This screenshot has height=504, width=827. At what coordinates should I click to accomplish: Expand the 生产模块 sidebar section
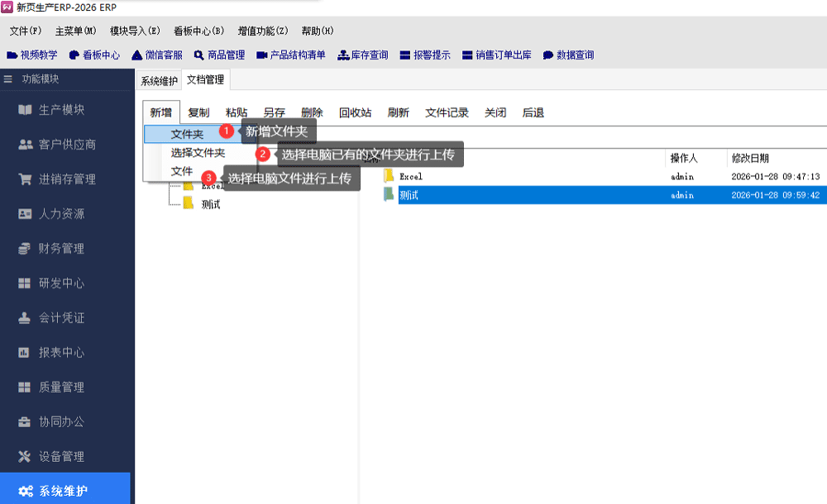pyautogui.click(x=61, y=110)
